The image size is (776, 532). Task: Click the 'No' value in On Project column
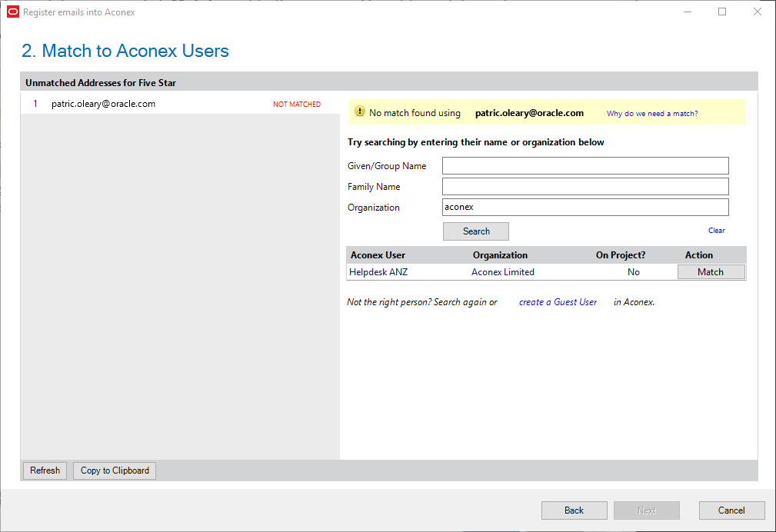coord(634,272)
